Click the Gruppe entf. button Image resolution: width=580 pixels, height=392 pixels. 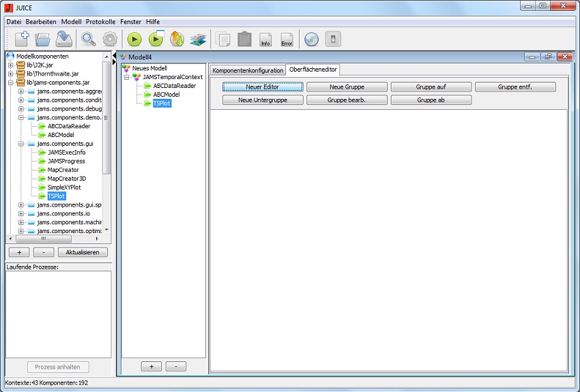pos(515,87)
